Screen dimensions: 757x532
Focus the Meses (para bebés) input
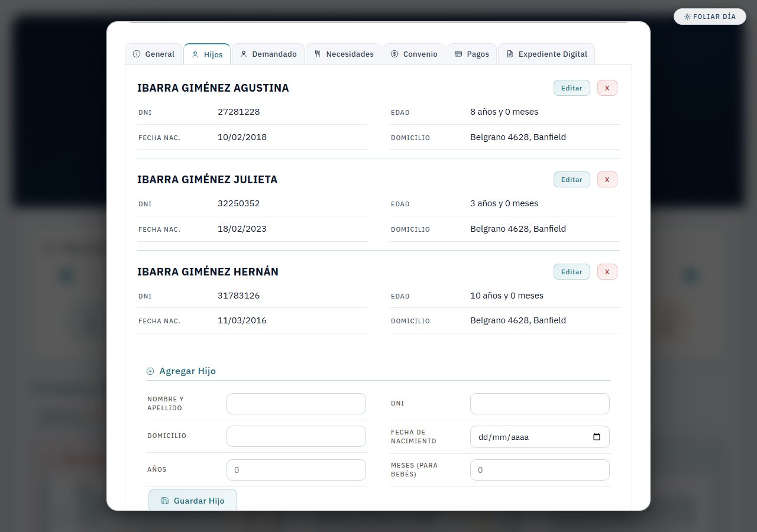[540, 470]
